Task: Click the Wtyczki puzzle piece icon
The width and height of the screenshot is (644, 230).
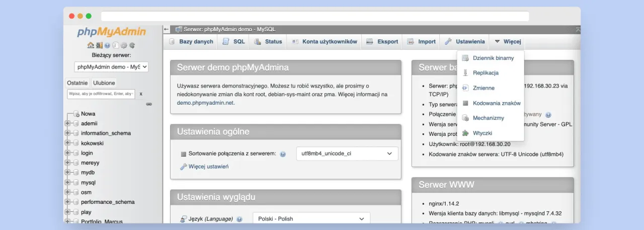Action: (465, 133)
